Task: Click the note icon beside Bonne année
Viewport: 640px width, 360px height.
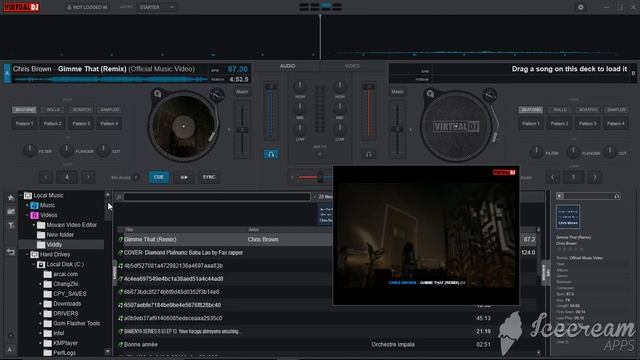Action: point(120,344)
